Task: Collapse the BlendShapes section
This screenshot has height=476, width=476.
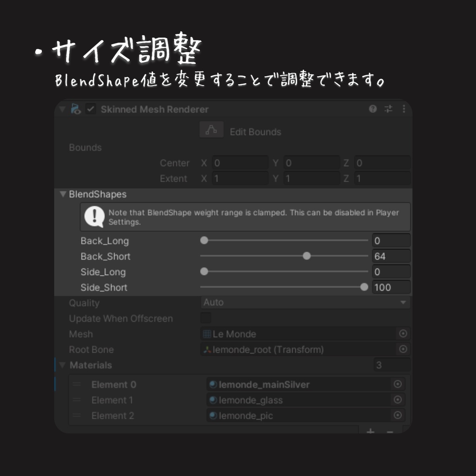Action: [62, 194]
